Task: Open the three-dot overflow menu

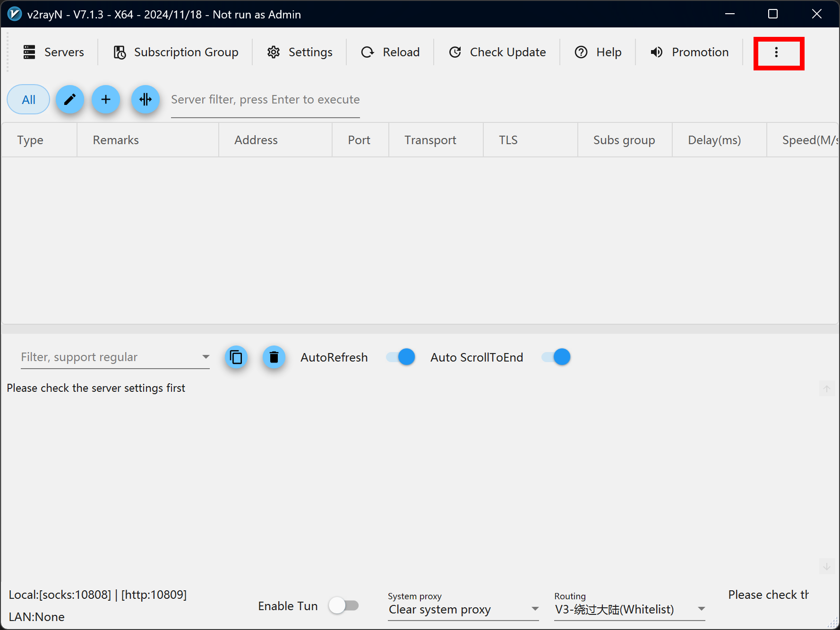Action: tap(776, 52)
